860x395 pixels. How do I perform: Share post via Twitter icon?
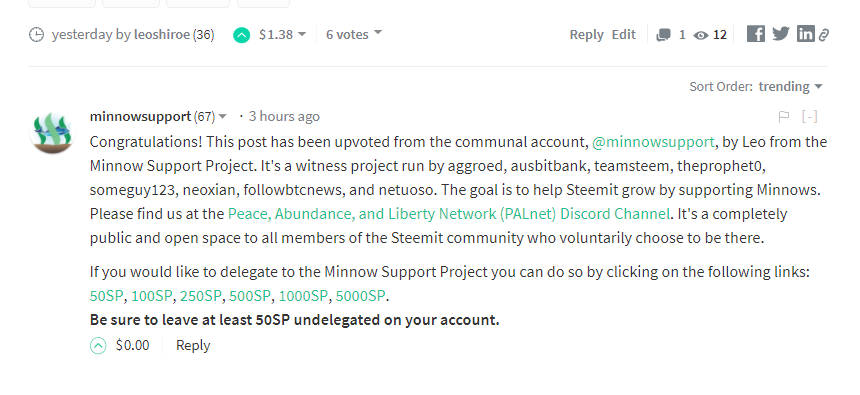[x=780, y=34]
